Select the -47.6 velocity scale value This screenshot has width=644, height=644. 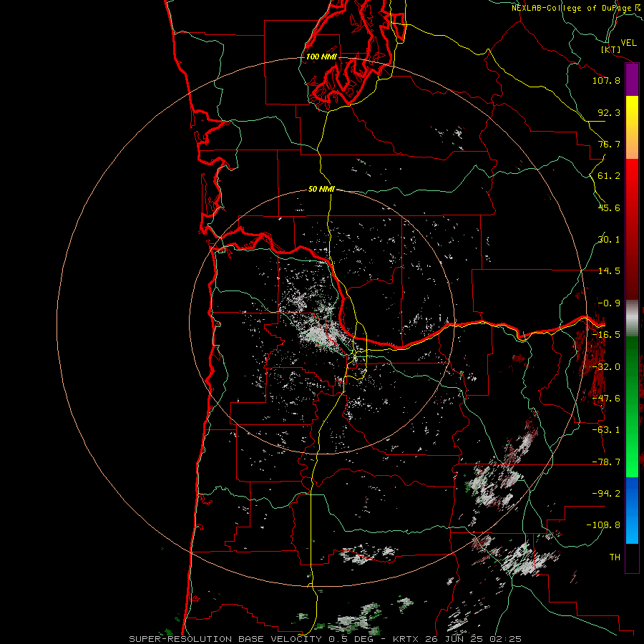click(606, 399)
